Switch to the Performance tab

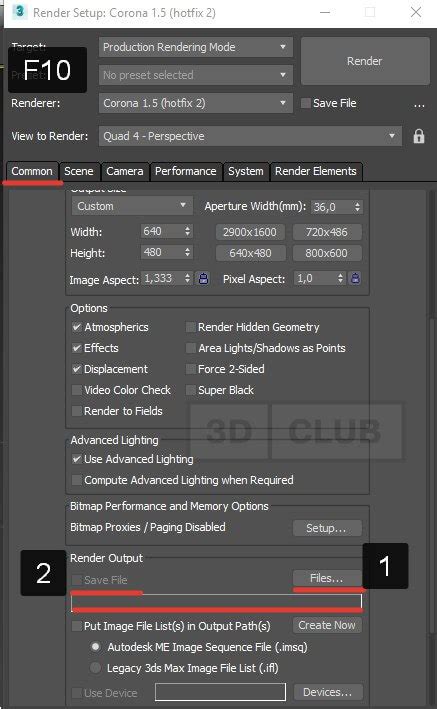(x=185, y=171)
